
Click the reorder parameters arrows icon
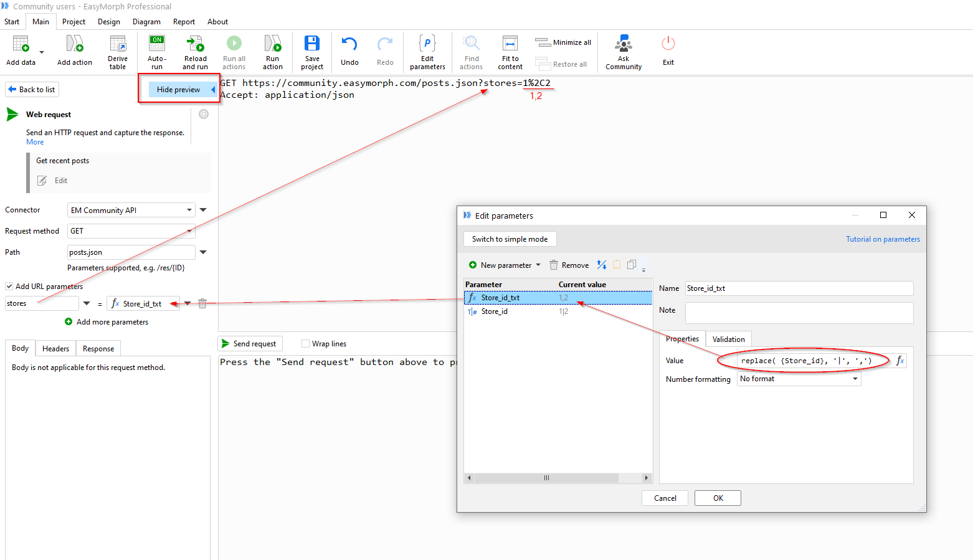[602, 265]
